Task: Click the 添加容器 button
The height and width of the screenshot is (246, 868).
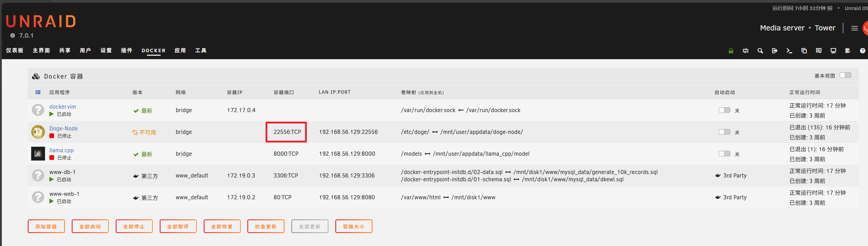Action: pyautogui.click(x=46, y=226)
